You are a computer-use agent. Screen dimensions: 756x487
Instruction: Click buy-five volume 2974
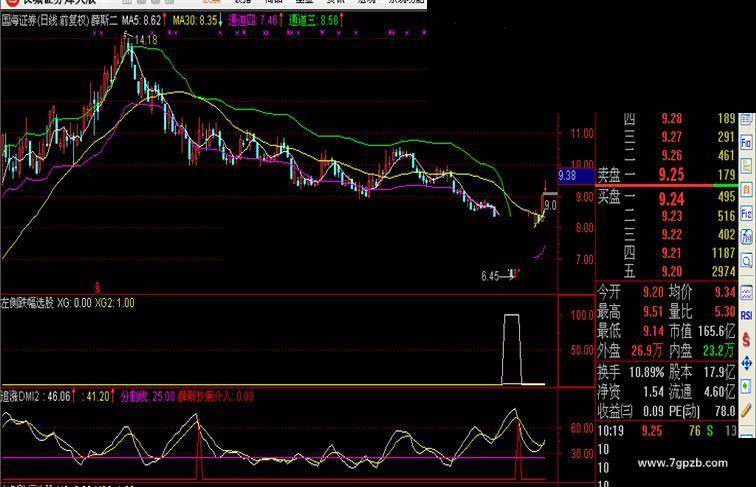[x=723, y=271]
